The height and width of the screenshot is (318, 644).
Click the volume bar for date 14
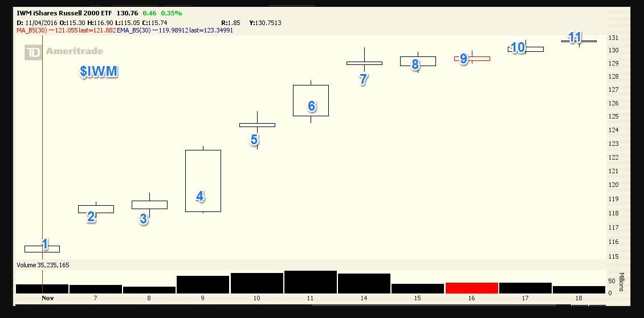(364, 283)
